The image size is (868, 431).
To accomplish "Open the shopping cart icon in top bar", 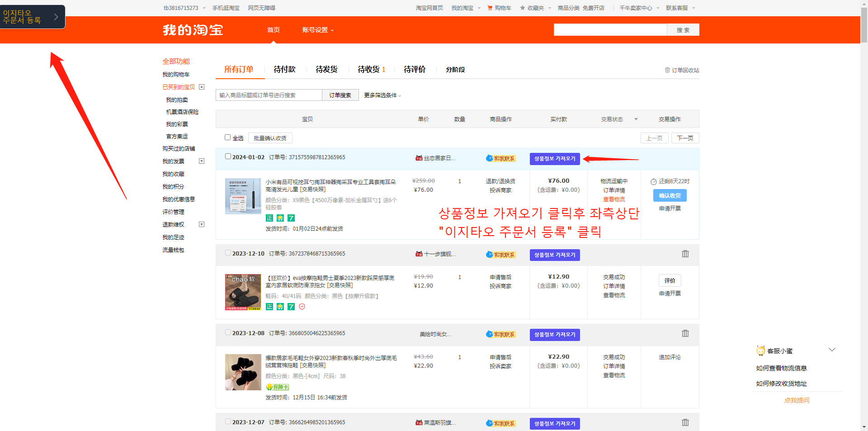I will click(x=490, y=8).
